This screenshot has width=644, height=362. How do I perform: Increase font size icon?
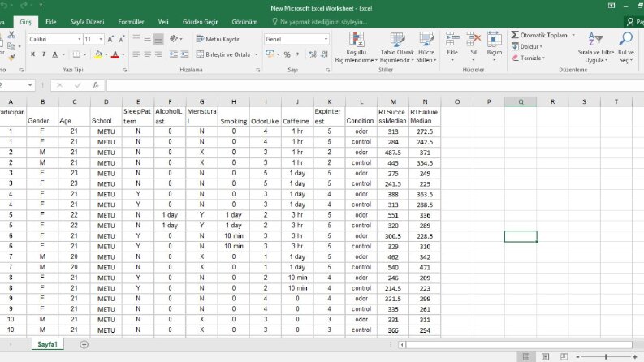(110, 39)
